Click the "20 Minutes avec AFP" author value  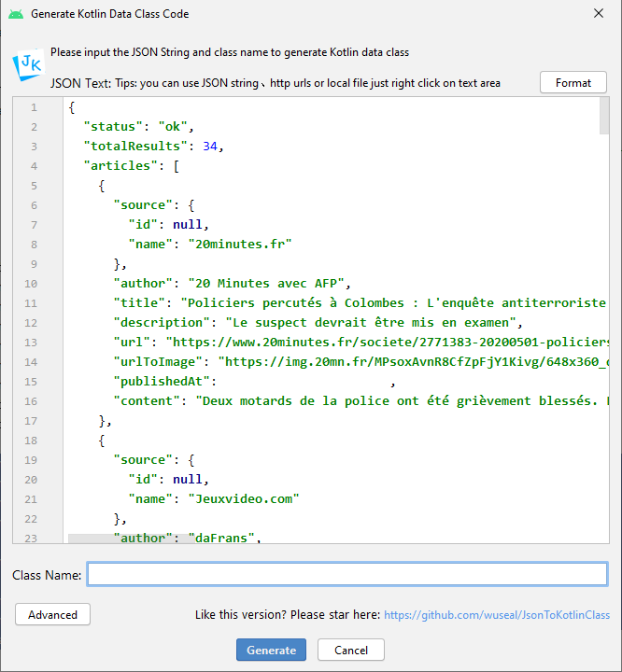point(268,284)
